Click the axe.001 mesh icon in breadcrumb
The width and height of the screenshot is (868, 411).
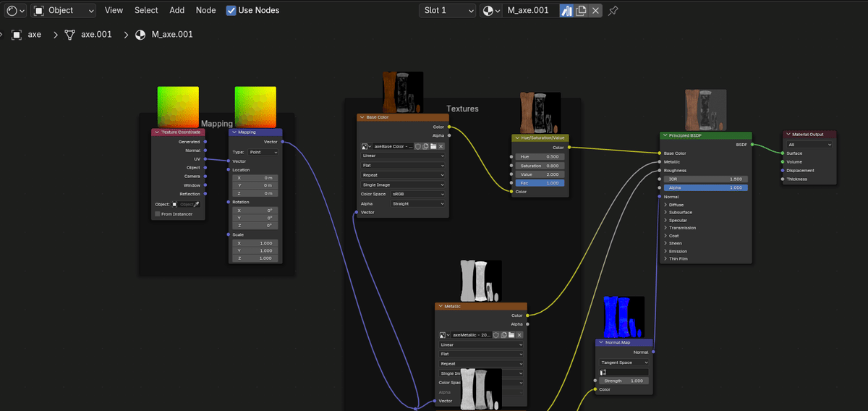pyautogui.click(x=70, y=34)
